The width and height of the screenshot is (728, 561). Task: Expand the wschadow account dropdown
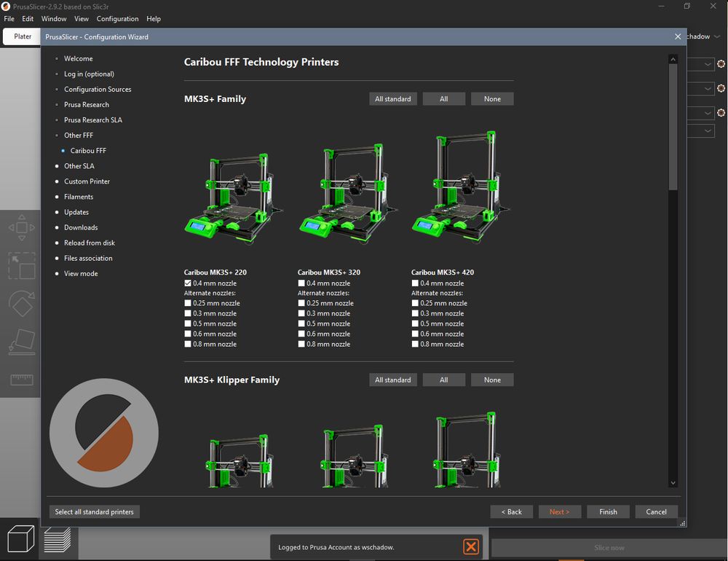click(x=716, y=36)
